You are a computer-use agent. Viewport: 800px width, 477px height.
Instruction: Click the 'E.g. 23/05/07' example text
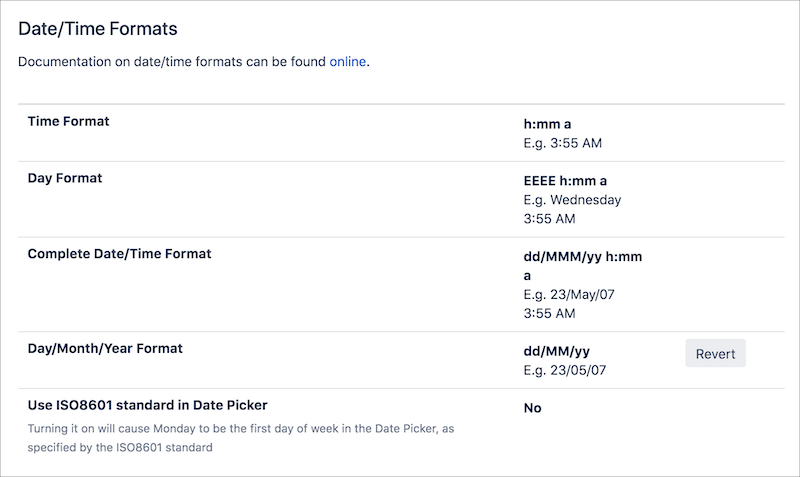click(565, 370)
